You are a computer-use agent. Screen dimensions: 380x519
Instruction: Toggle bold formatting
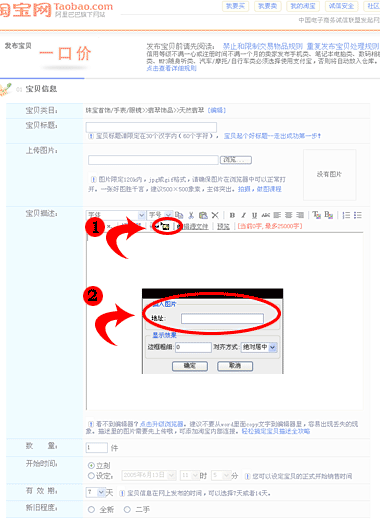[x=232, y=215]
